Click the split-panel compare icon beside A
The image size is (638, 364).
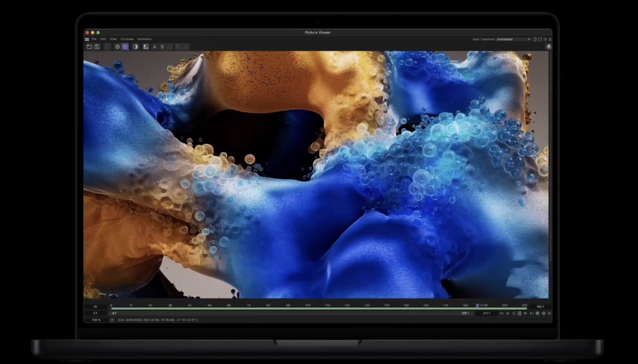point(146,47)
